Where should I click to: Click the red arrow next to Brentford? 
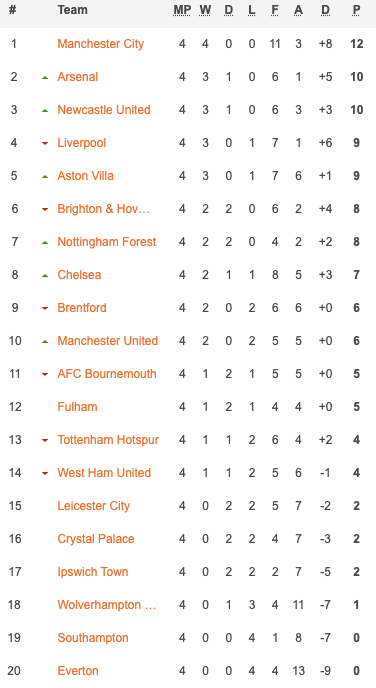pos(45,308)
